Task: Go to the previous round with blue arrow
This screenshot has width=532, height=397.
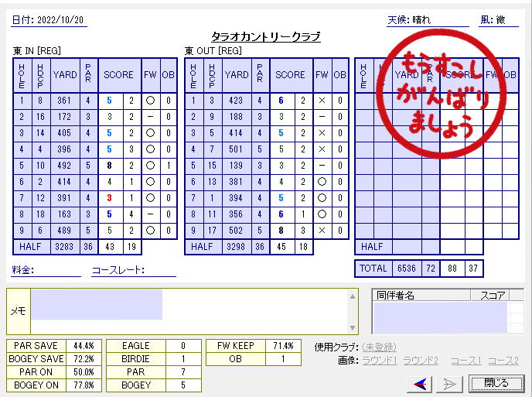Action: pyautogui.click(x=420, y=384)
